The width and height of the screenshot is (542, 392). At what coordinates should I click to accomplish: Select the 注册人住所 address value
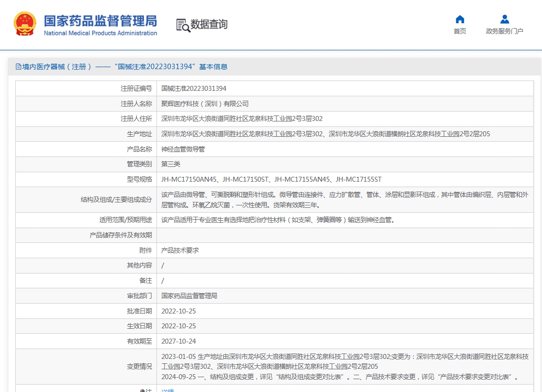pyautogui.click(x=242, y=119)
